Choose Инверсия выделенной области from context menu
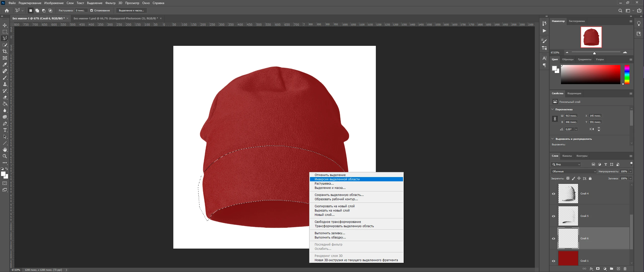644x272 pixels. coord(337,179)
